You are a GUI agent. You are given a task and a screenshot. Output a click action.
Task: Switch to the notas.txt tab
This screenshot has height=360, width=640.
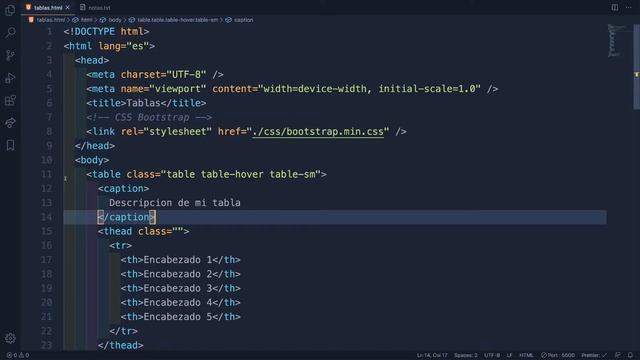[x=95, y=7]
